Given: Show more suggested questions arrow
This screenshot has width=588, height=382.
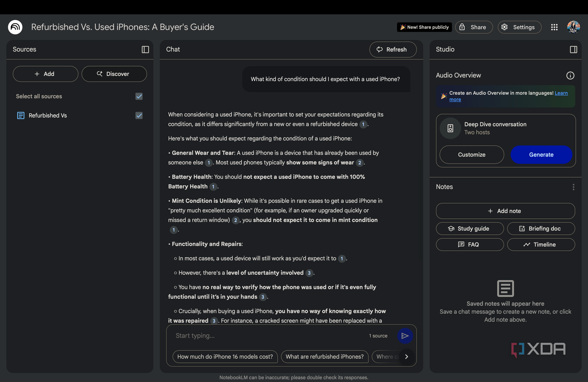Looking at the screenshot, I should 407,357.
